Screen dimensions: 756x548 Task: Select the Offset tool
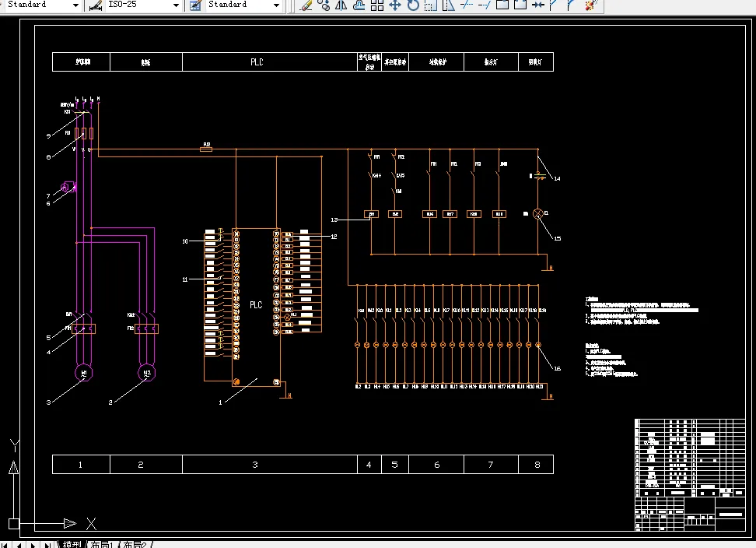tap(359, 5)
